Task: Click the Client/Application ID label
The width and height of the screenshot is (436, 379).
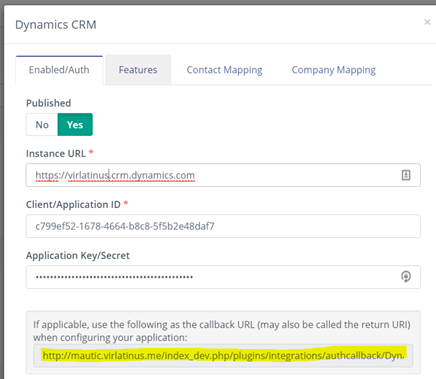Action: pos(73,204)
